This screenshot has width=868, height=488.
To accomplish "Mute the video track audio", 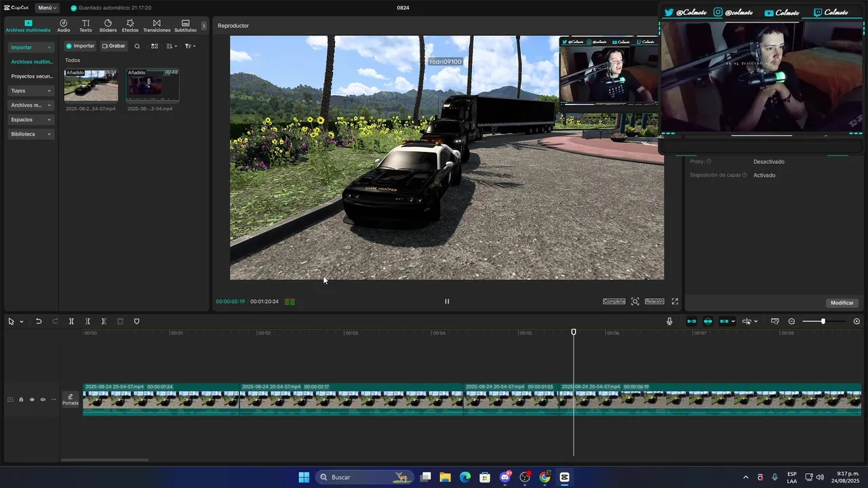I will (x=43, y=400).
